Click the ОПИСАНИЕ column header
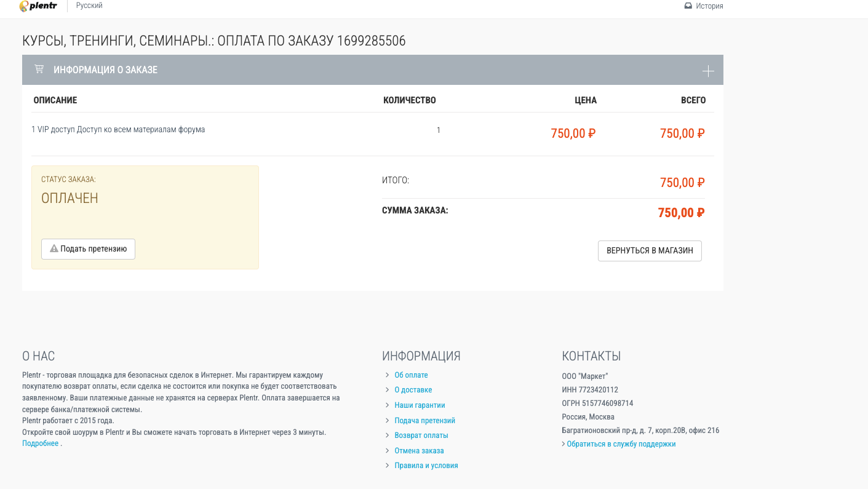 [x=55, y=100]
